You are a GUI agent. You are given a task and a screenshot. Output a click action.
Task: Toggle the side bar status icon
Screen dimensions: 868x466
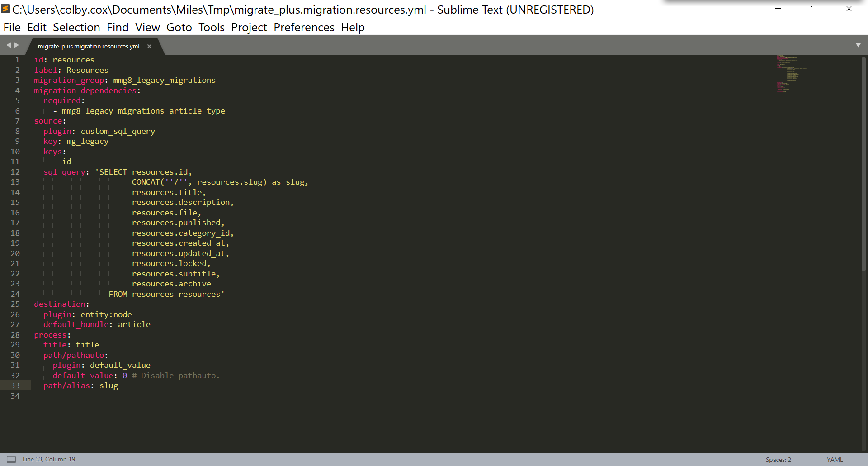pyautogui.click(x=11, y=459)
